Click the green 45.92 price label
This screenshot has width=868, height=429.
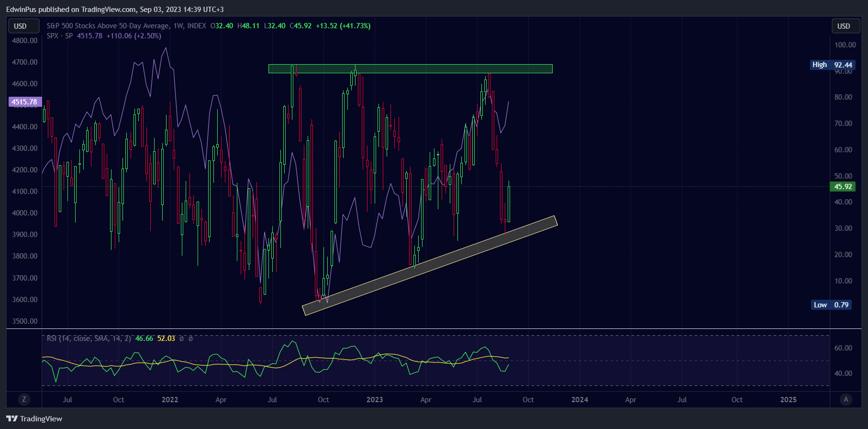[x=843, y=187]
